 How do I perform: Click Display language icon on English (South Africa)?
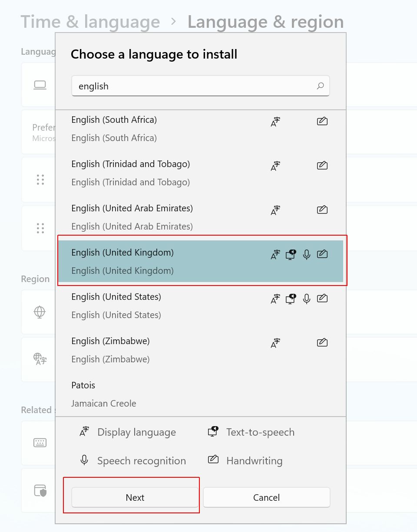click(275, 122)
